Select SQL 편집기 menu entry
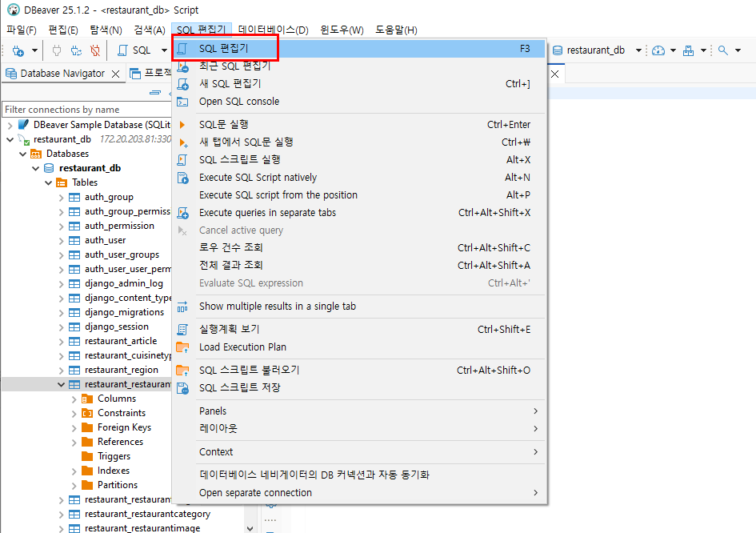Viewport: 756px width, 533px height. click(360, 49)
